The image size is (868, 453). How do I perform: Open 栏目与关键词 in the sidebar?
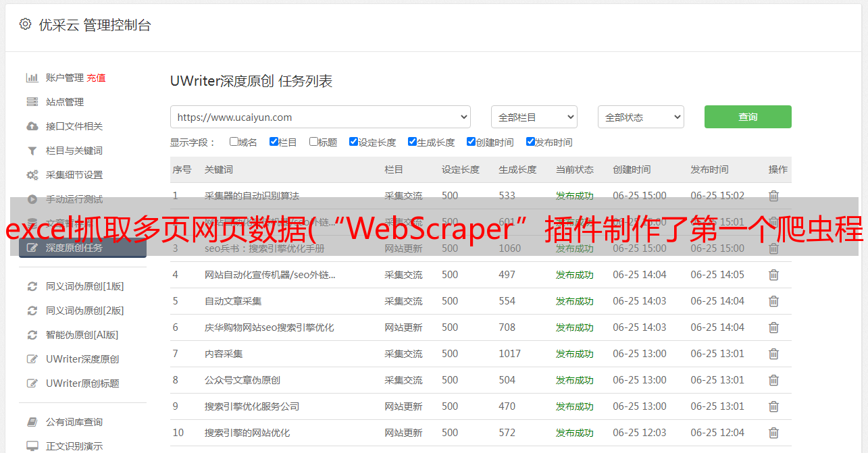[x=74, y=151]
